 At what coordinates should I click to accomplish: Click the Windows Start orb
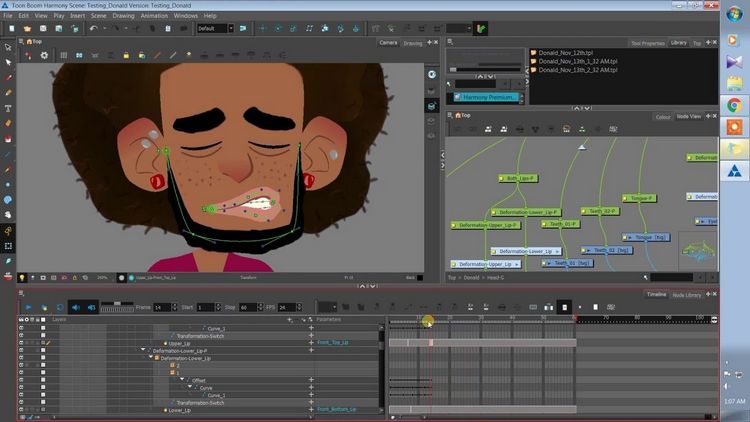coord(734,14)
